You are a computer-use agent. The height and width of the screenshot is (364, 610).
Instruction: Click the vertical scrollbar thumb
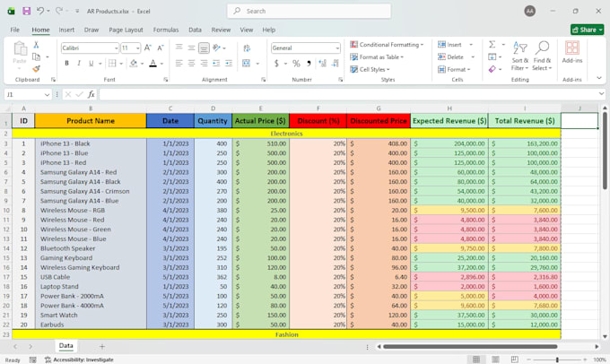pos(605,151)
